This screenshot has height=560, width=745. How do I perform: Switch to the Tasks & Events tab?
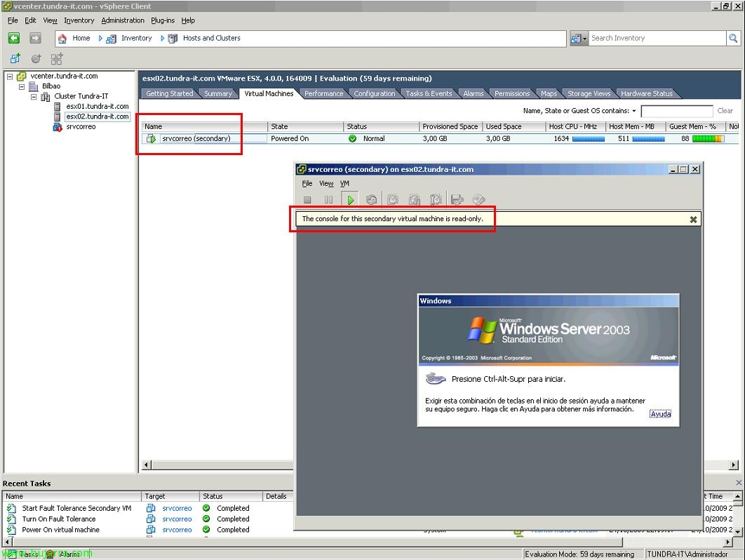(429, 93)
